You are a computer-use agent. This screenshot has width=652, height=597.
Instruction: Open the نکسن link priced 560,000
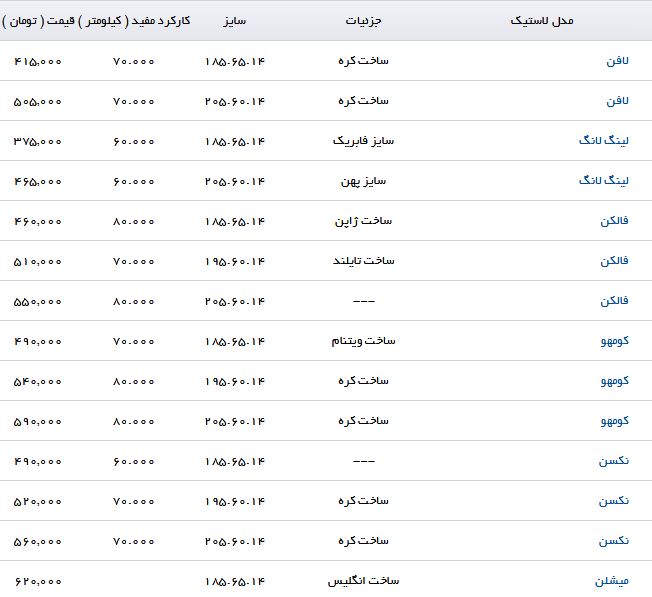(x=614, y=541)
